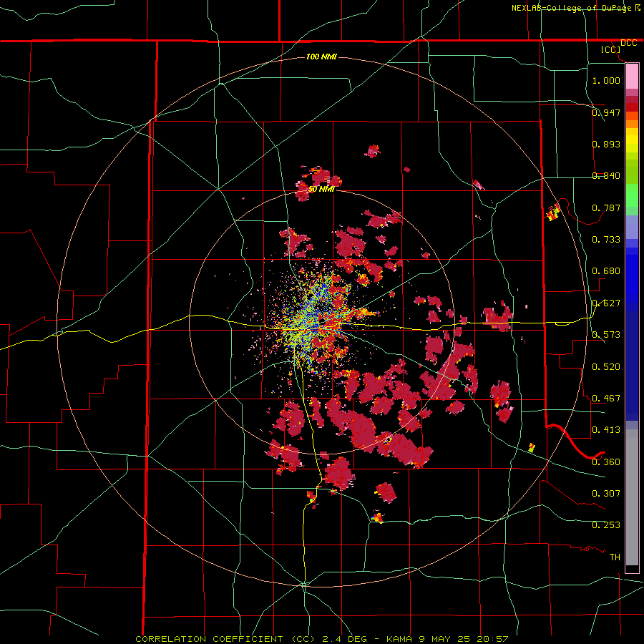Viewport: 644px width, 644px height.
Task: Pick the light pink swatch atop the color bar
Action: (x=632, y=77)
